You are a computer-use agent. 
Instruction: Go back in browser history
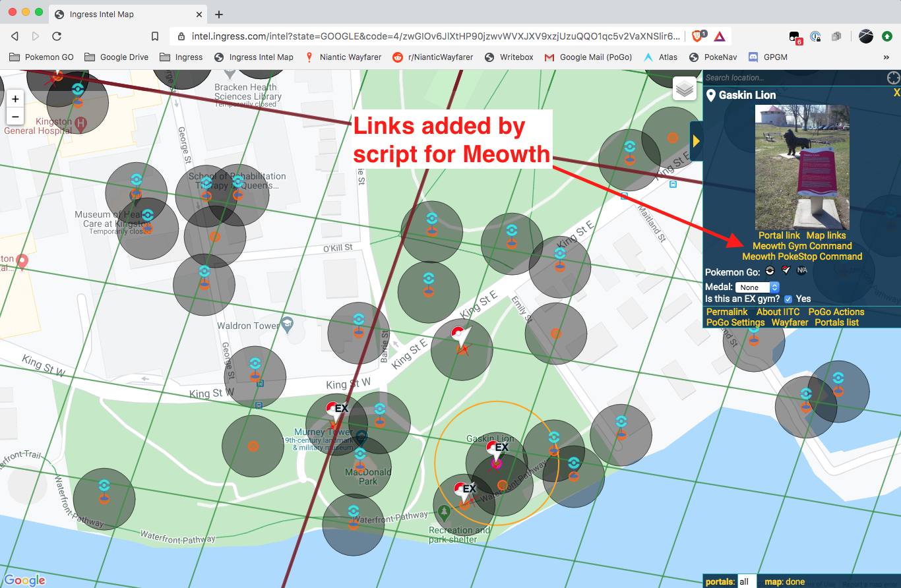[15, 36]
